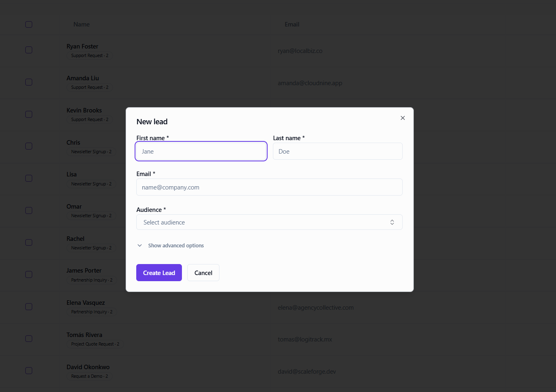The height and width of the screenshot is (392, 556).
Task: Check the Chris row checkbox
Action: [29, 146]
